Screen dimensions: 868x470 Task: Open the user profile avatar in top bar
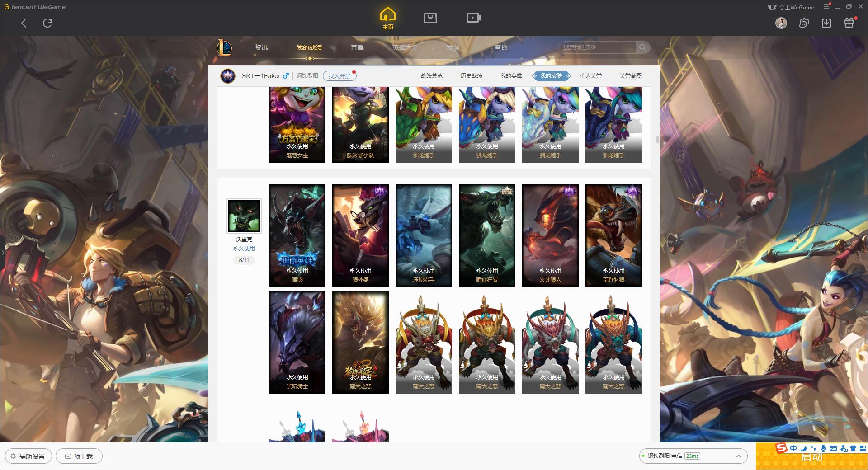[781, 23]
